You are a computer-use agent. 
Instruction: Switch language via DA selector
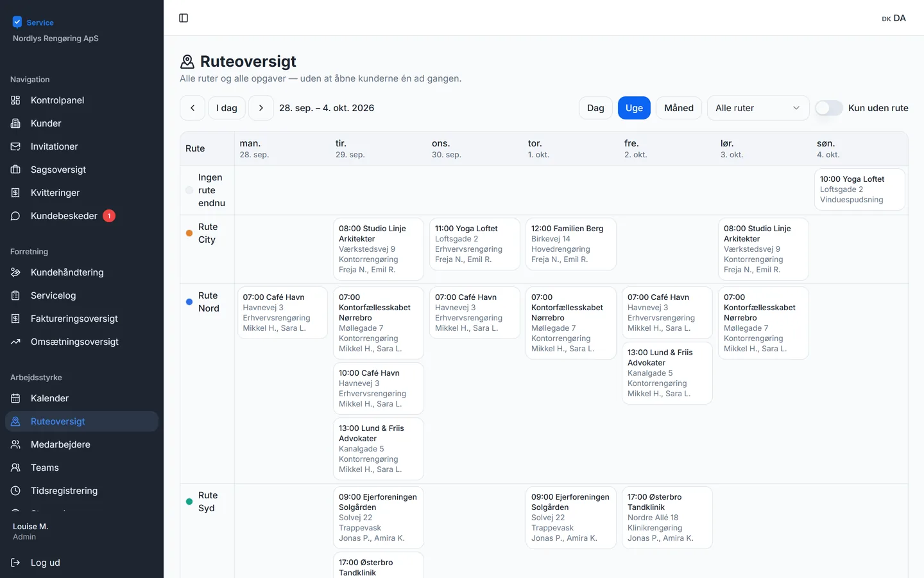point(894,18)
